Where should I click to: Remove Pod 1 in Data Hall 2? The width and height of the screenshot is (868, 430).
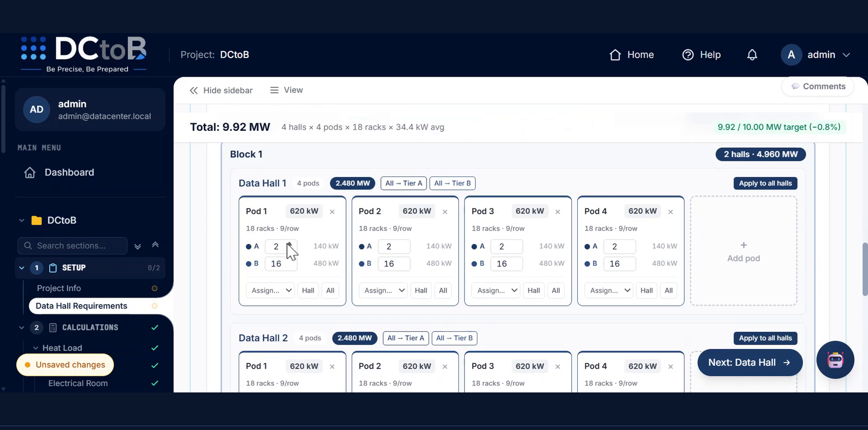[332, 366]
